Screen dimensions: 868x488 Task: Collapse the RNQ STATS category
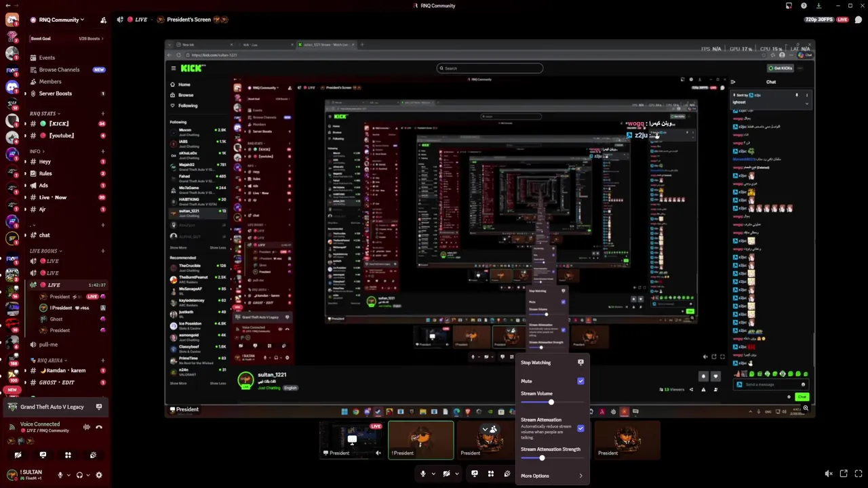coord(44,113)
